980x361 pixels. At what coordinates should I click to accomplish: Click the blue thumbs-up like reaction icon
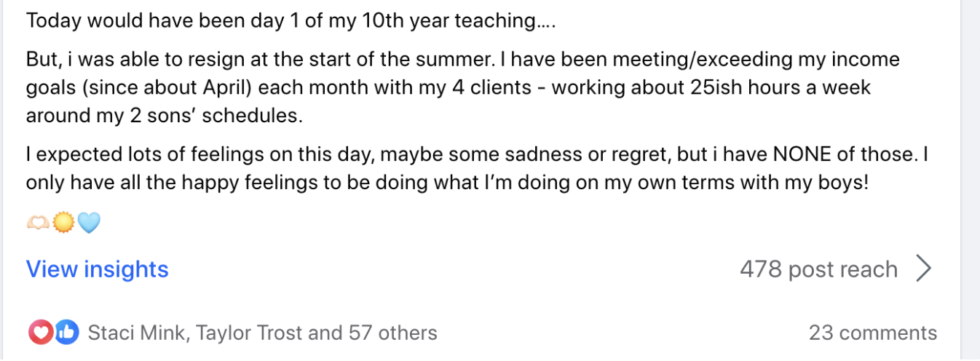66,333
